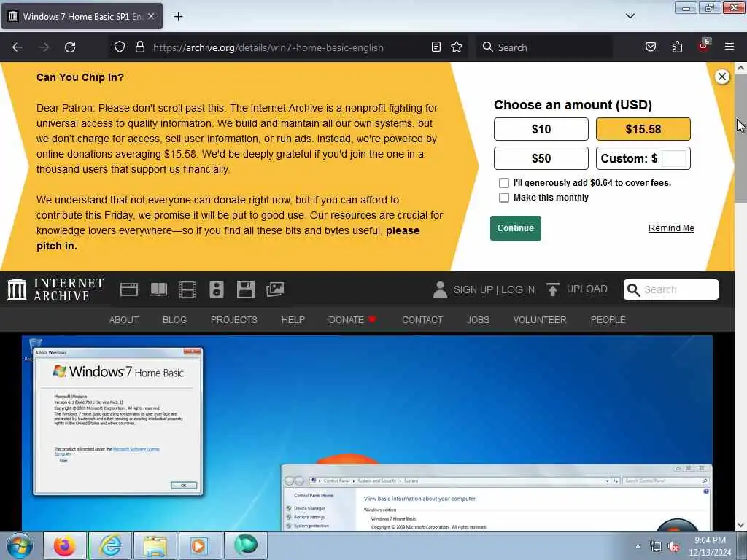Click the user avatar icon
This screenshot has width=747, height=560.
(440, 289)
